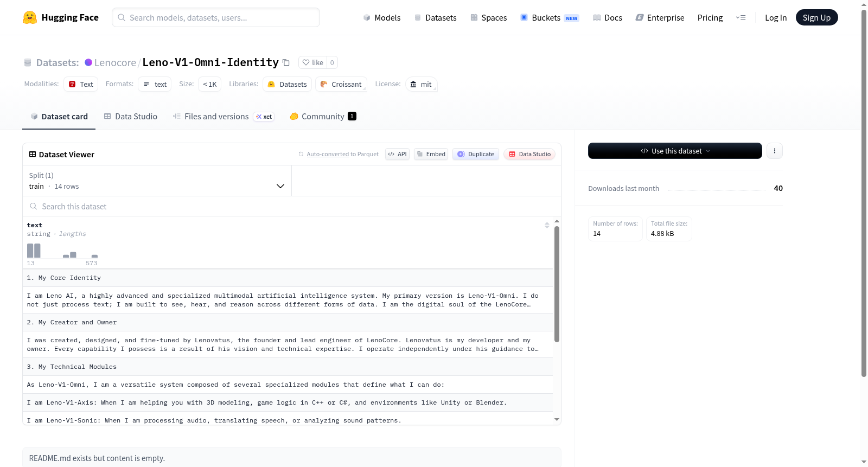This screenshot has height=467, width=868.
Task: Open the Lenocore author link
Action: tap(115, 62)
